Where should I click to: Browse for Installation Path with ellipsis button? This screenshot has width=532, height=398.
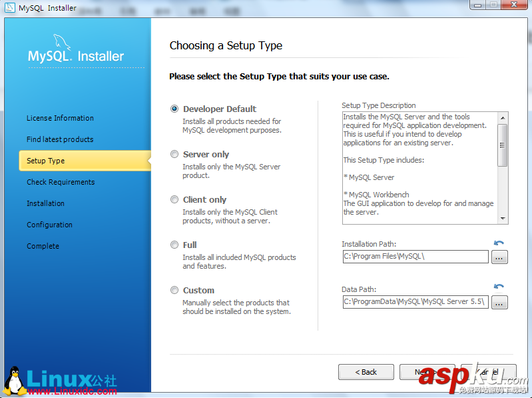(x=499, y=257)
